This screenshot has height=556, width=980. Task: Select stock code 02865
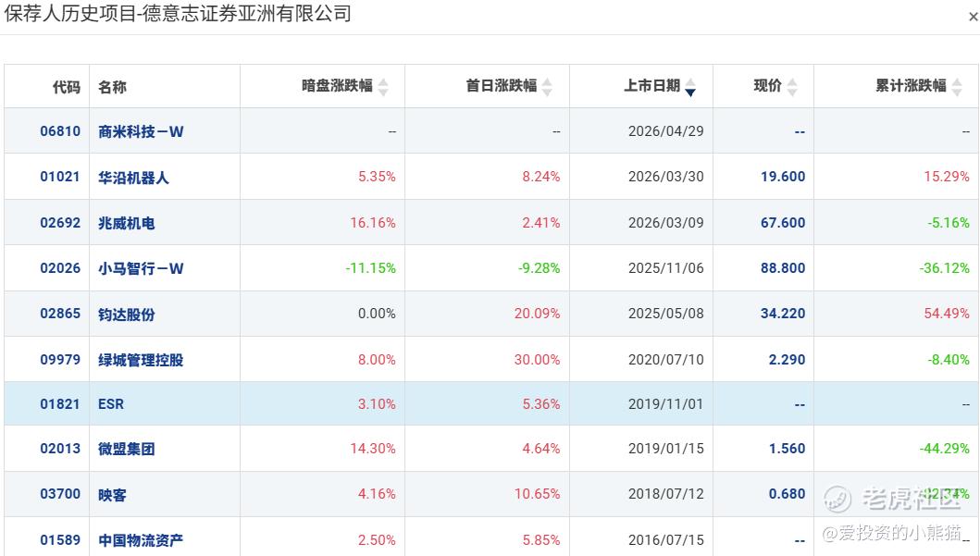(x=60, y=314)
